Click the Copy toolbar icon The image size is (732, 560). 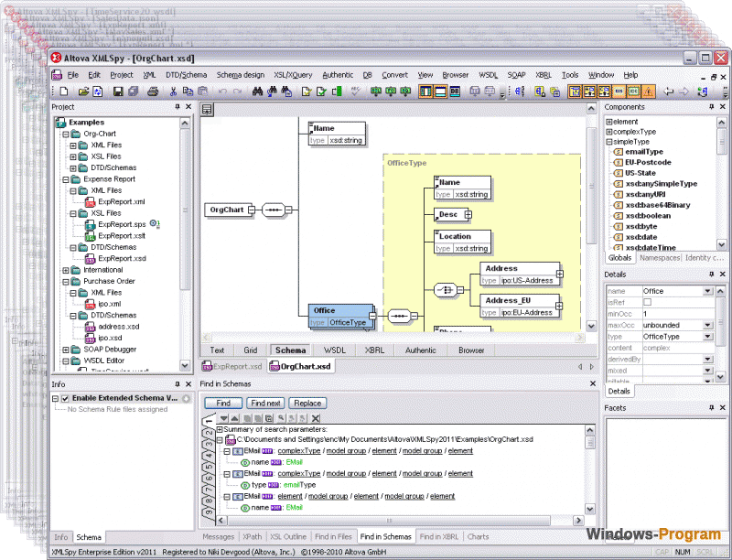click(188, 92)
